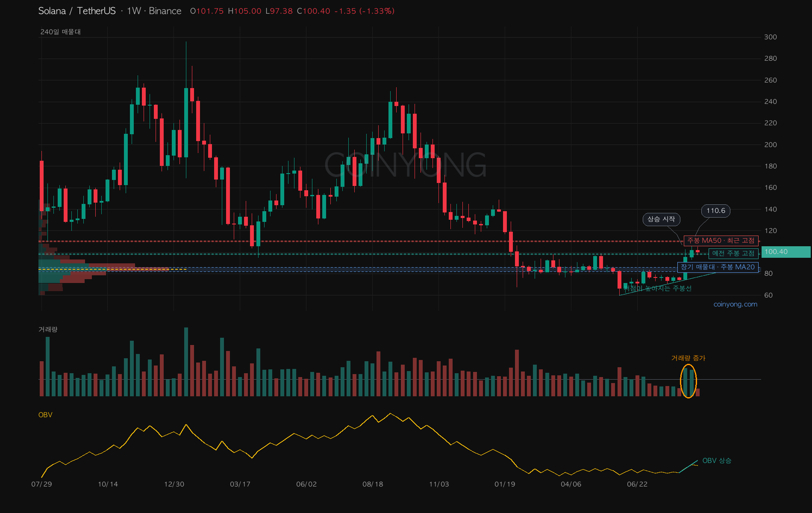The height and width of the screenshot is (513, 812).
Task: Click the Solana / TetherUS chart title
Action: tap(77, 11)
